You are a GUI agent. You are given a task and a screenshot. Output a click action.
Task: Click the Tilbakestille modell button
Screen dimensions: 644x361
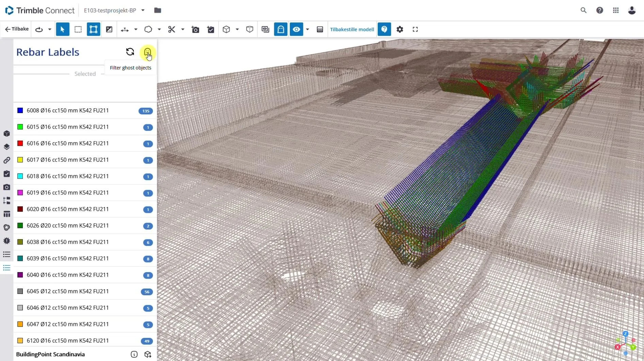(x=352, y=29)
